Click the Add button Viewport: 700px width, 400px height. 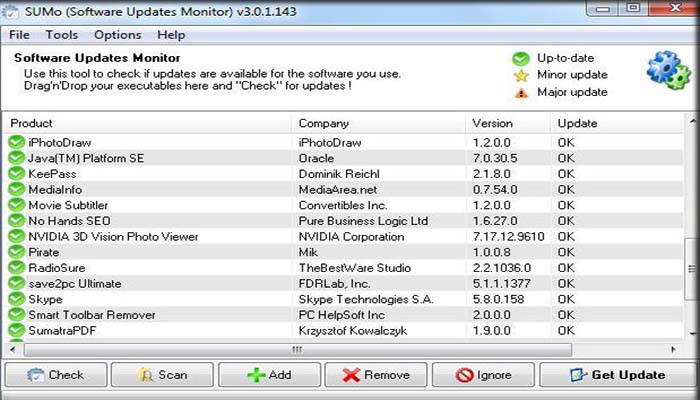[269, 375]
